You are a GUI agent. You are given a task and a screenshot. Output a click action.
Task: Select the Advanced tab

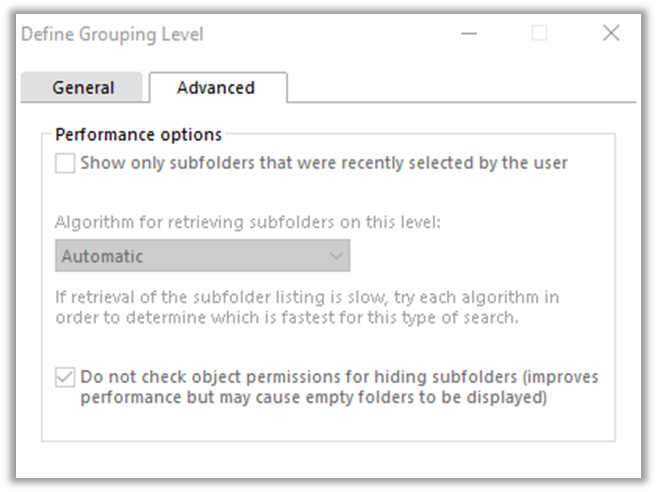pyautogui.click(x=216, y=88)
